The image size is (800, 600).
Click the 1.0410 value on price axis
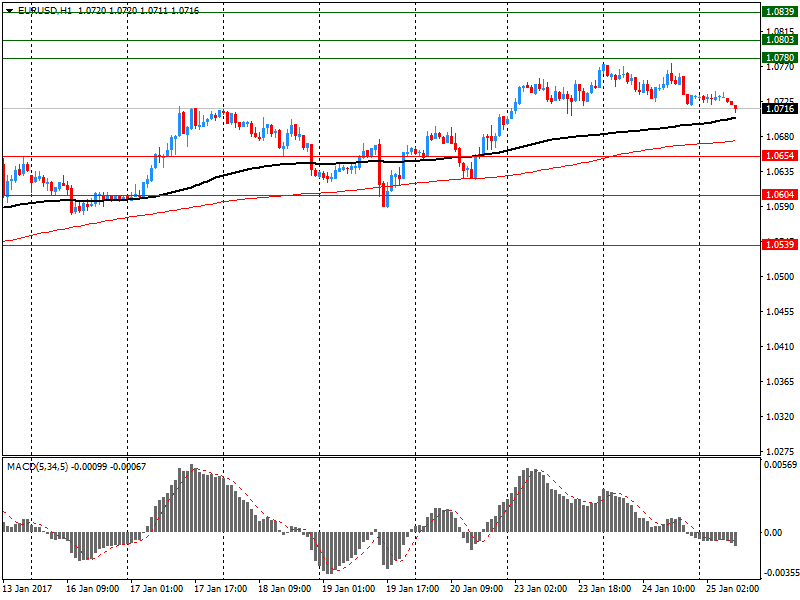click(780, 347)
